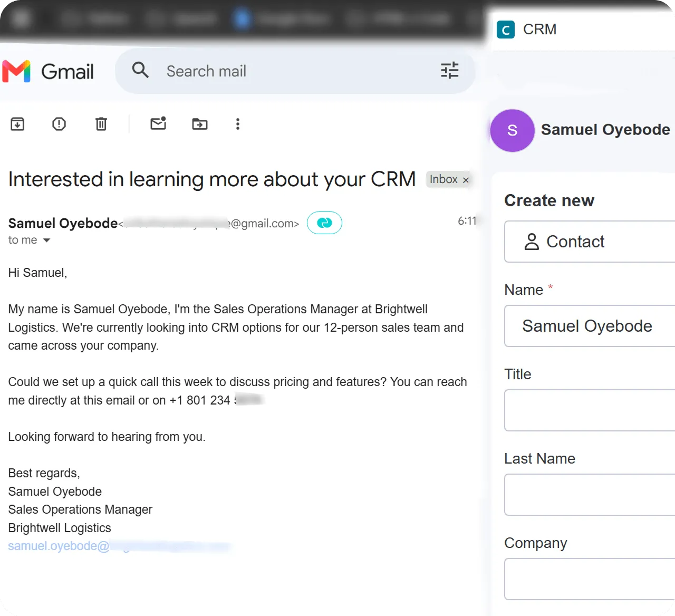Open search filter options icon

pyautogui.click(x=450, y=70)
